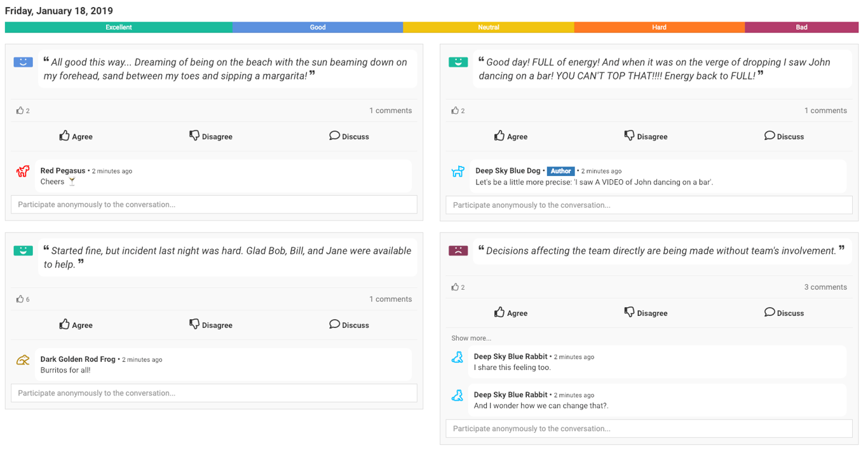868x452 pixels.
Task: Click the green smiley icon on the 'Good day' post
Action: click(x=458, y=62)
